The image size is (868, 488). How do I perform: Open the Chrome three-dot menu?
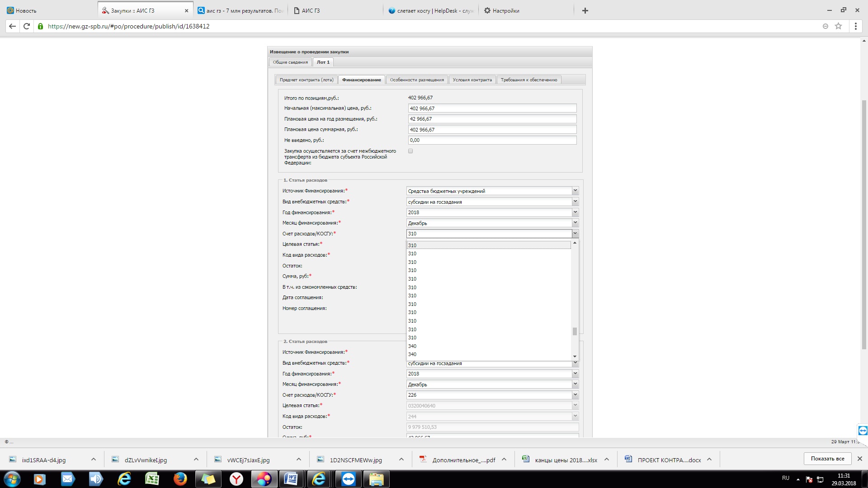coord(855,26)
